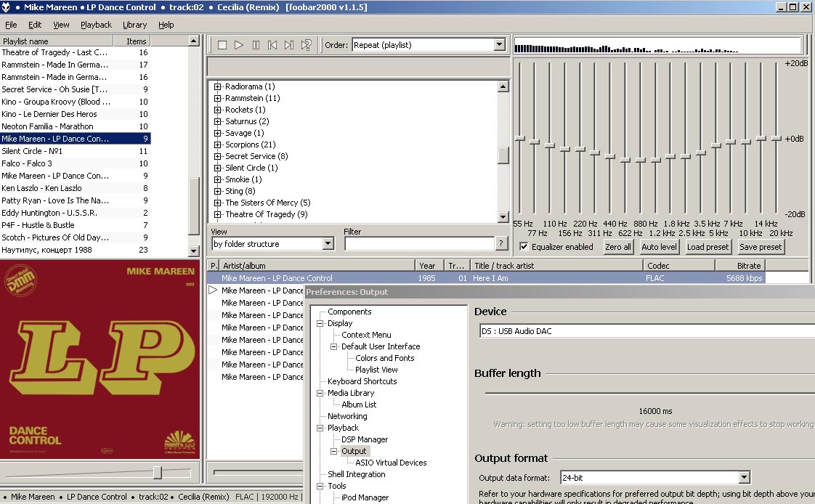This screenshot has height=504, width=815.
Task: Click the 440 Hz equalizer slider handle
Action: coord(610,156)
